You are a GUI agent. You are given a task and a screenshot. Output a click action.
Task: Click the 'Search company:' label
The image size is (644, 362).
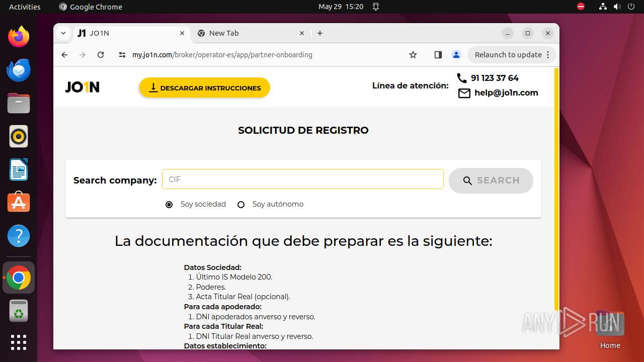115,180
